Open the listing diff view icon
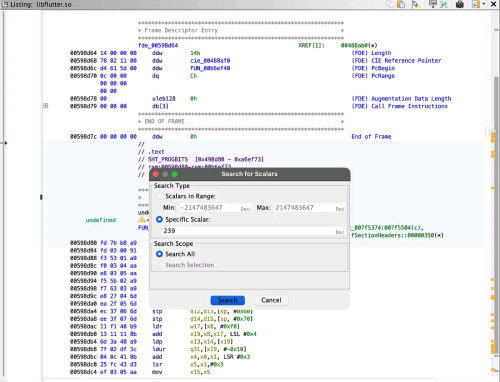The height and width of the screenshot is (382, 500). tap(433, 4)
